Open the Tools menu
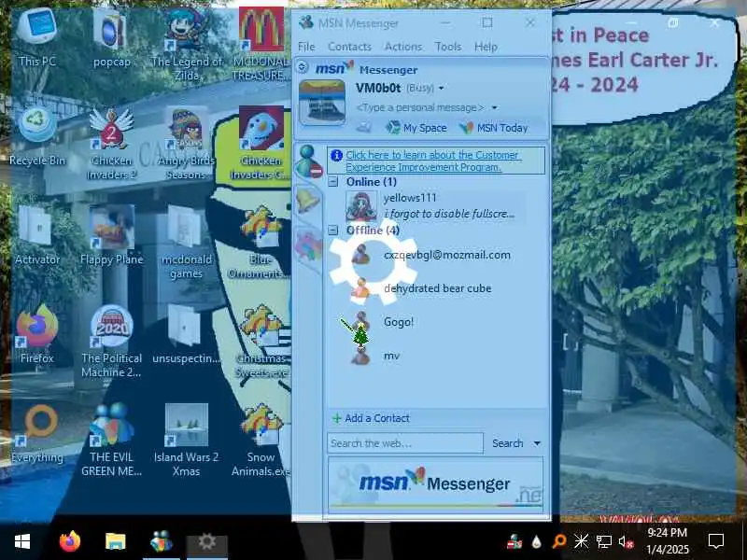 (448, 47)
